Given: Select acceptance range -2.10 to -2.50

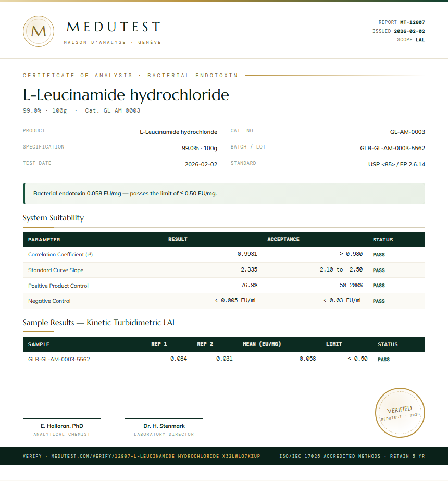Looking at the screenshot, I should click(x=340, y=269).
